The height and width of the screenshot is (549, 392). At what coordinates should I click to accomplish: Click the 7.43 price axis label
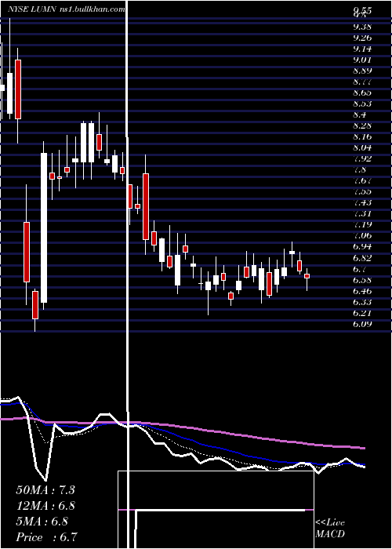pos(362,202)
